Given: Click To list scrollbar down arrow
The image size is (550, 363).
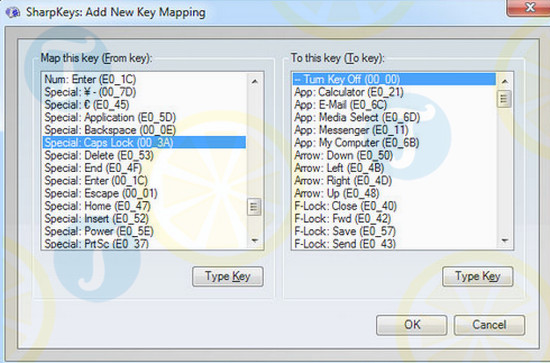Looking at the screenshot, I should point(505,241).
